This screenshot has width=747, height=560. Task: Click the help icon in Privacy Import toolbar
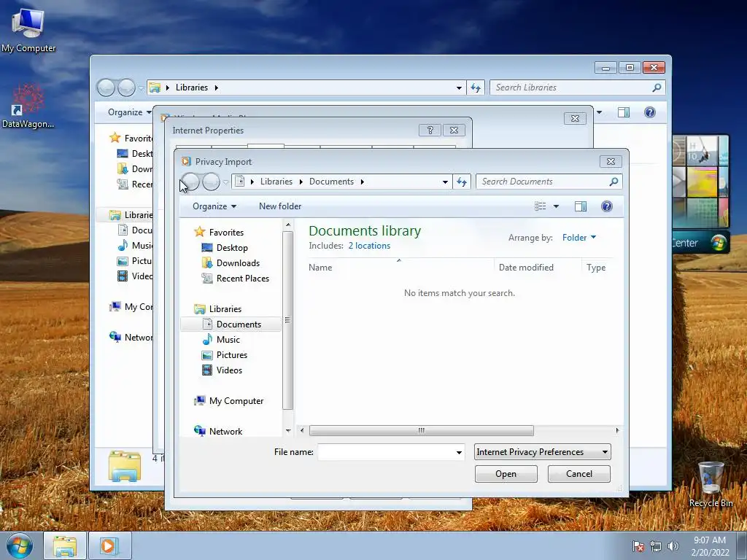pos(606,206)
